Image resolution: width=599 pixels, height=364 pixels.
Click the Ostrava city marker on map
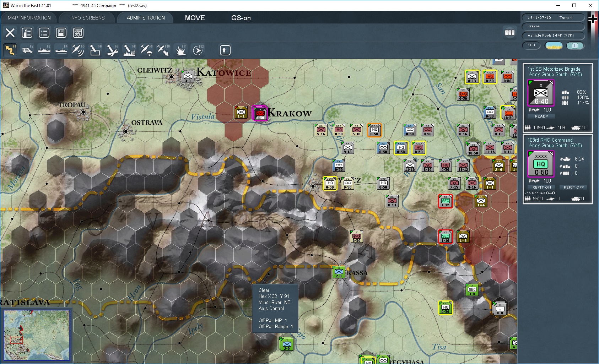(126, 131)
